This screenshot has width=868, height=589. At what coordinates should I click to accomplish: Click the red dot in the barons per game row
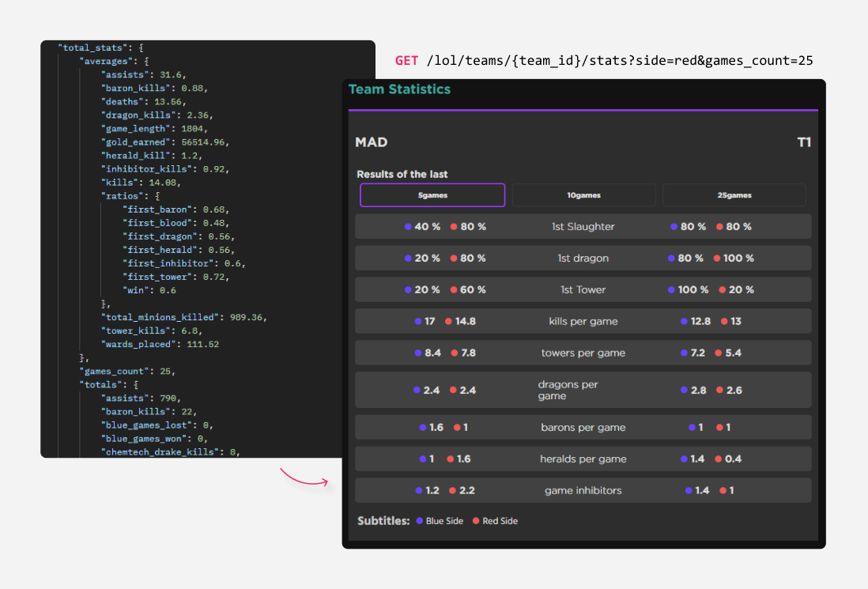click(455, 427)
